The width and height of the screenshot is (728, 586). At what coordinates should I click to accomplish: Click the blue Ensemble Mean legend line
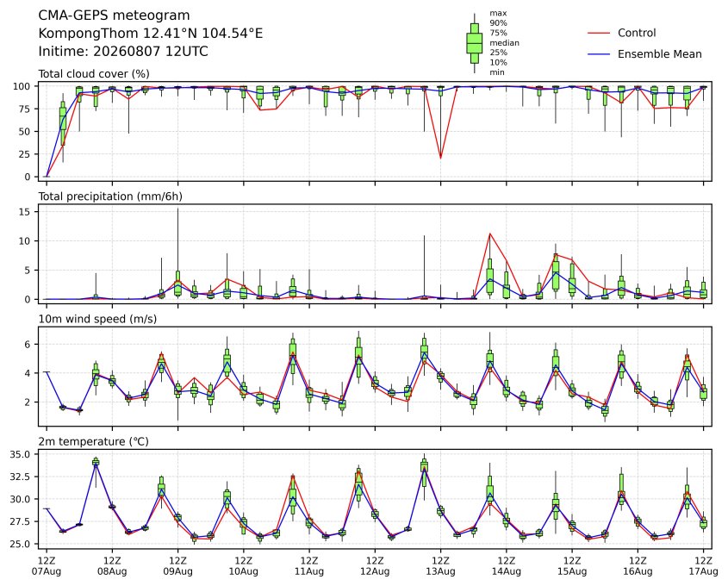tap(599, 54)
